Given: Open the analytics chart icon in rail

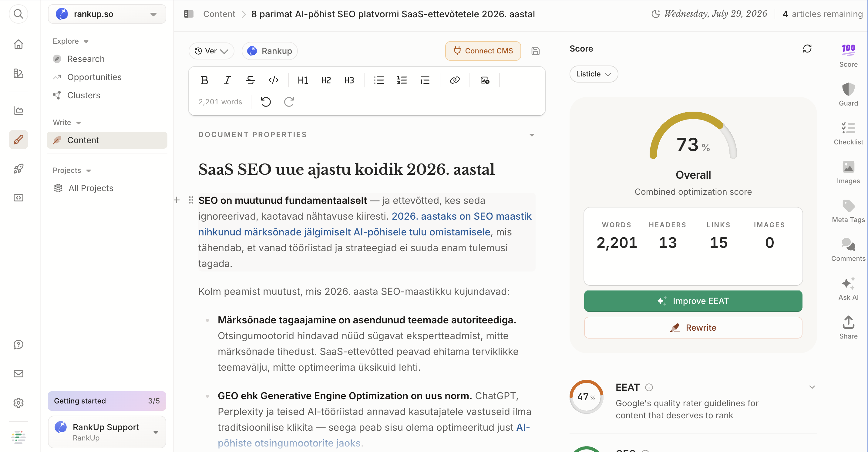Looking at the screenshot, I should point(18,110).
